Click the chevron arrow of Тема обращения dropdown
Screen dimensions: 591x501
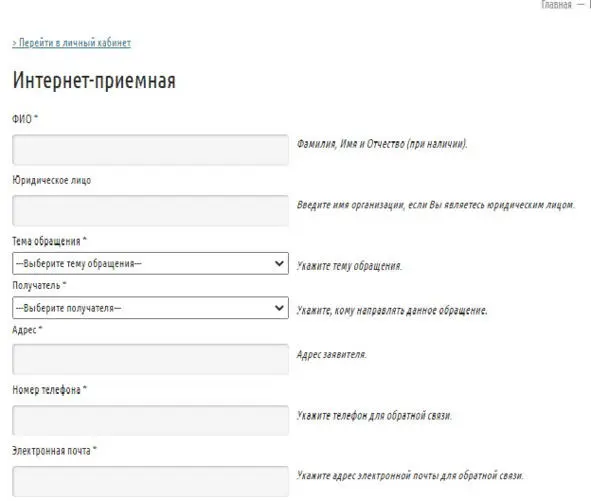click(279, 264)
